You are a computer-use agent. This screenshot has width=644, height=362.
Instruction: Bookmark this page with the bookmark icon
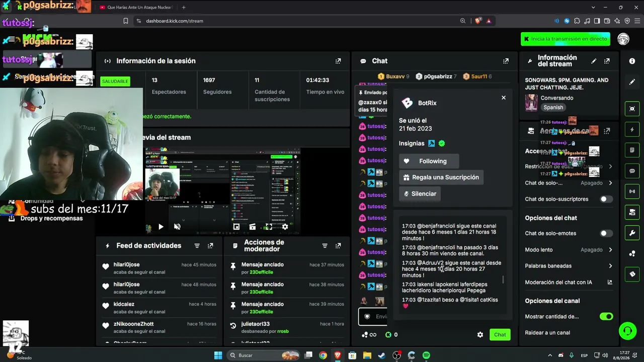[126, 21]
